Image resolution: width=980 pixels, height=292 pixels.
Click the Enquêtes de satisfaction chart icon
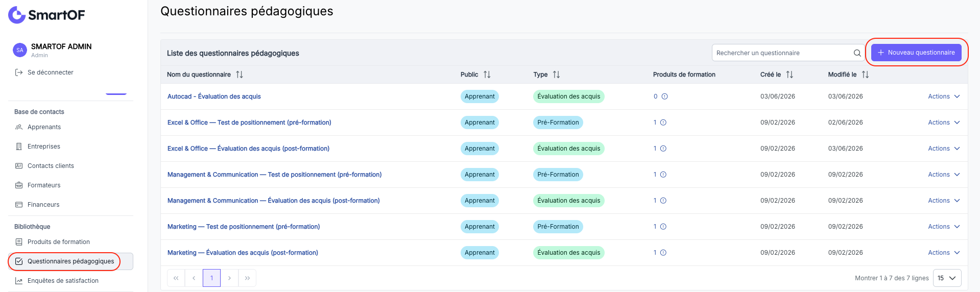19,281
